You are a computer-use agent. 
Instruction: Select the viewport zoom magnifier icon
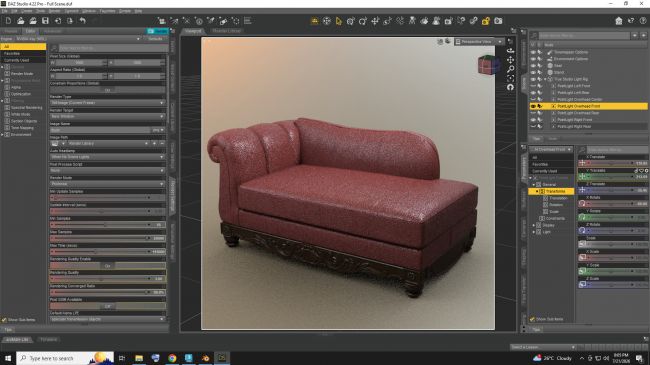[x=510, y=69]
